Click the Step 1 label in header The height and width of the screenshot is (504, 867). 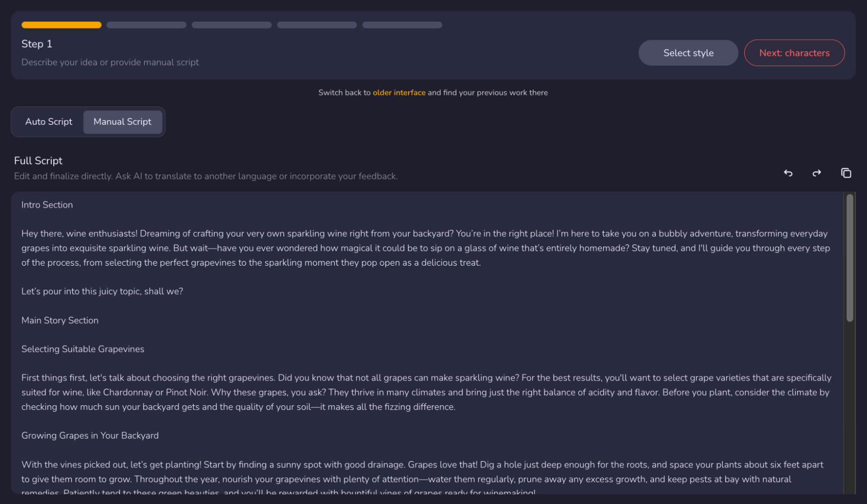(x=36, y=44)
